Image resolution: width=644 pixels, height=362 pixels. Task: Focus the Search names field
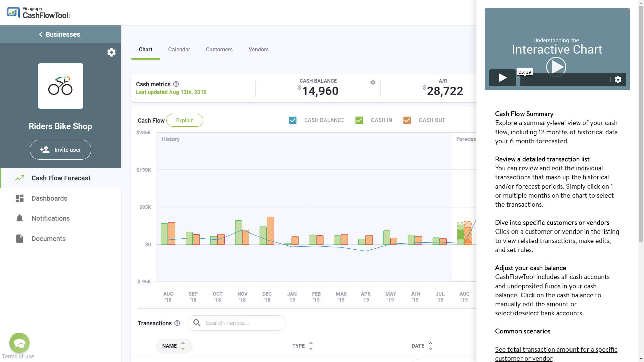pyautogui.click(x=237, y=323)
